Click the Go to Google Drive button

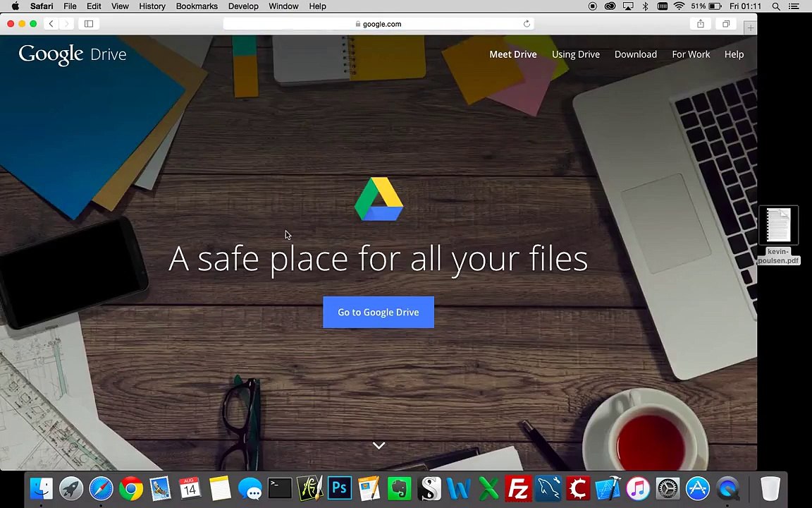[379, 312]
